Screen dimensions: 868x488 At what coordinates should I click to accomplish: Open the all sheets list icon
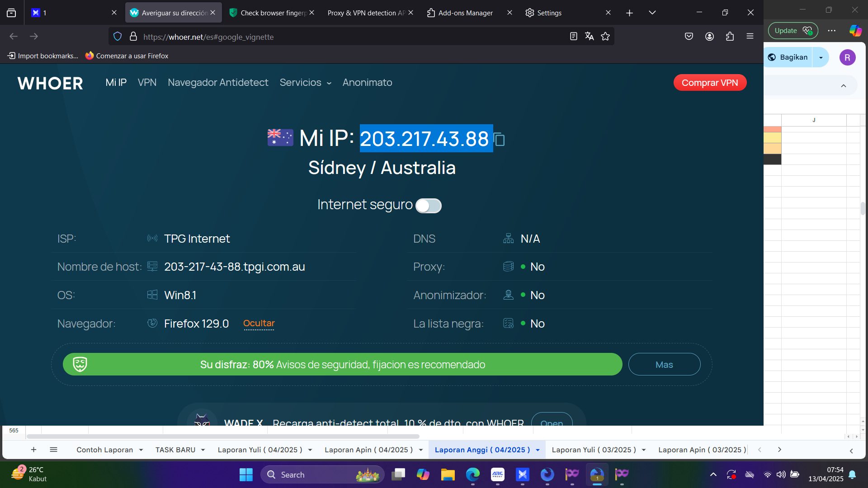pos(53,450)
